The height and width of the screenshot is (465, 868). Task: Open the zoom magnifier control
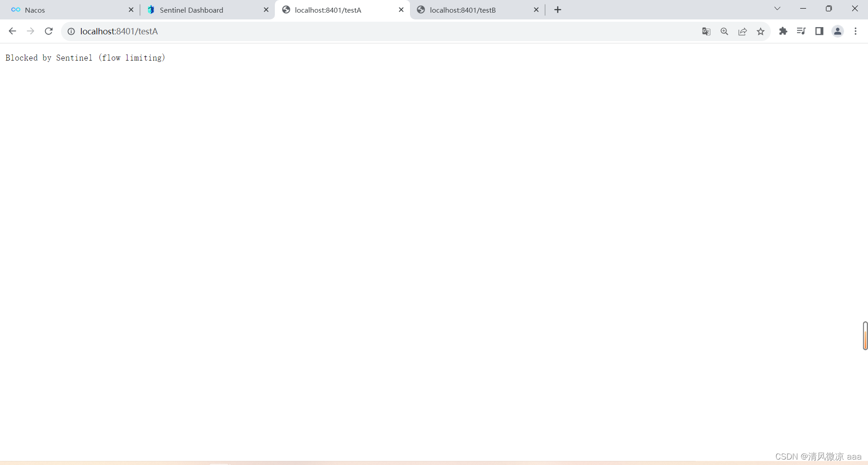(x=724, y=31)
